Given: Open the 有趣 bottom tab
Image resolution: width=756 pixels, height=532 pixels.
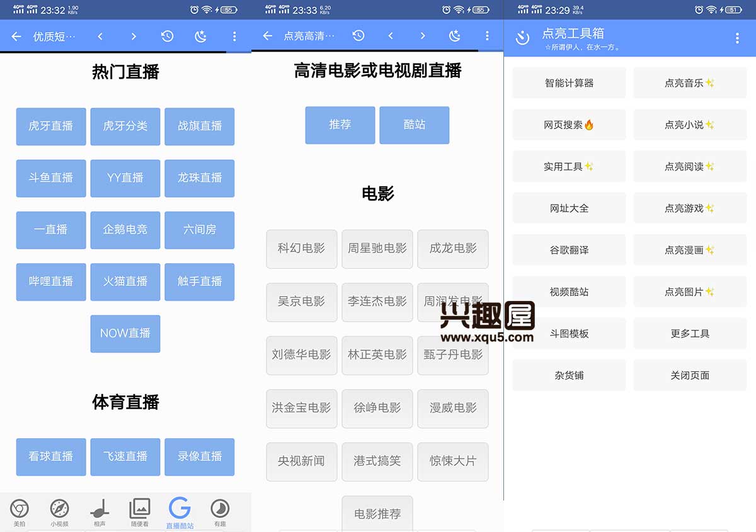Looking at the screenshot, I should (219, 512).
